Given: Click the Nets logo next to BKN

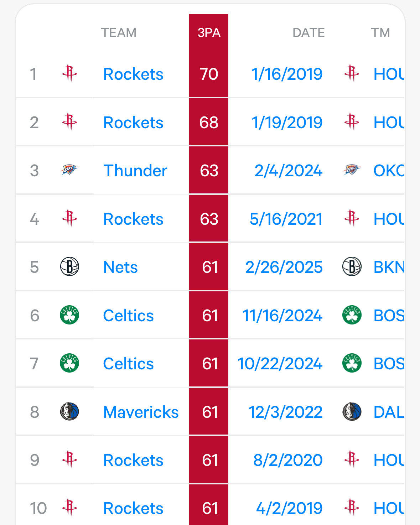Looking at the screenshot, I should 352,267.
